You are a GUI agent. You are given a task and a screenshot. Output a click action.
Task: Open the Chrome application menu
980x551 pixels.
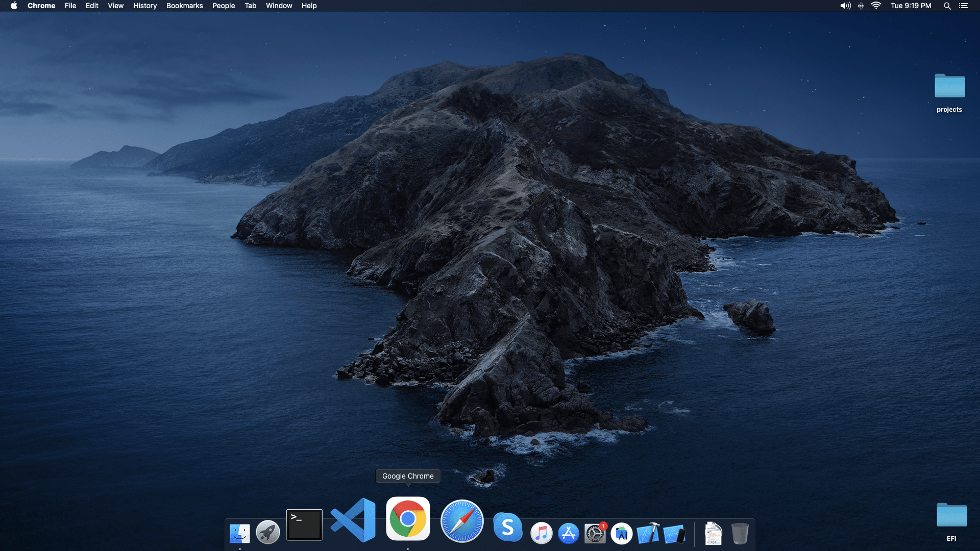(x=41, y=6)
